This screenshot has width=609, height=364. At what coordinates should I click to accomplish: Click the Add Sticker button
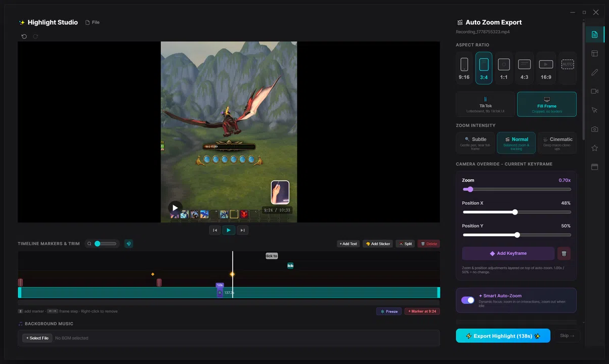pos(378,244)
